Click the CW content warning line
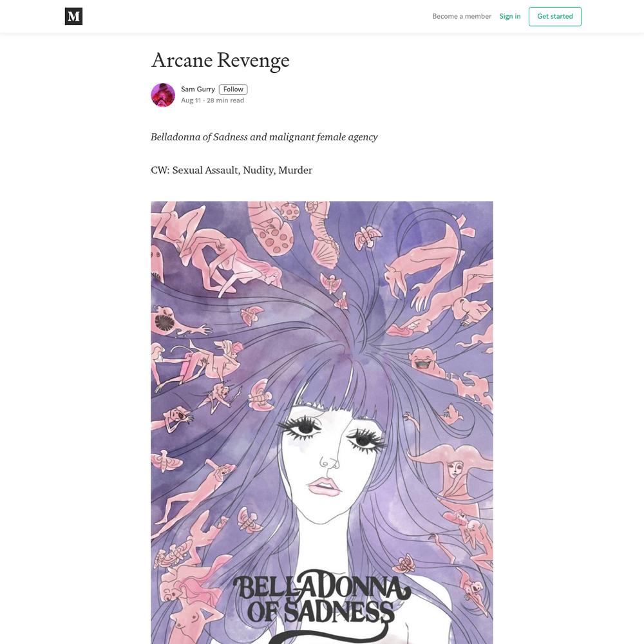 point(232,170)
